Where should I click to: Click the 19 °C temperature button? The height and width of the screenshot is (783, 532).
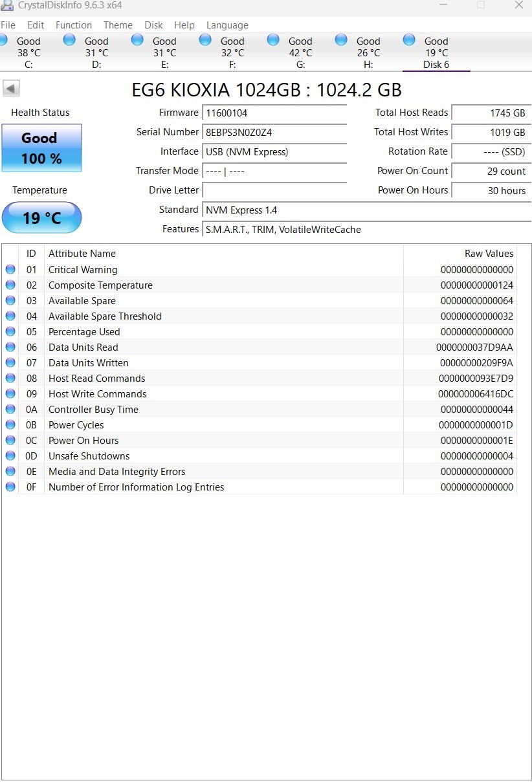[x=41, y=217]
